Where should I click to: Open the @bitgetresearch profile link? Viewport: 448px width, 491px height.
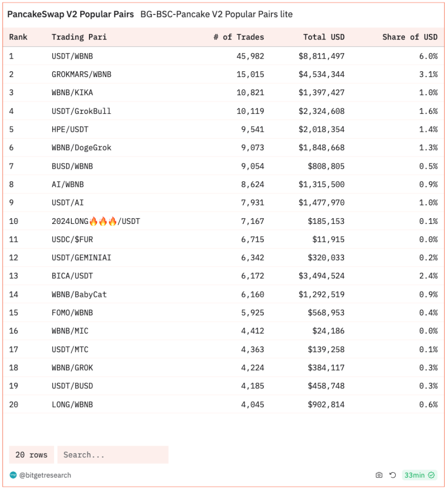pos(45,475)
